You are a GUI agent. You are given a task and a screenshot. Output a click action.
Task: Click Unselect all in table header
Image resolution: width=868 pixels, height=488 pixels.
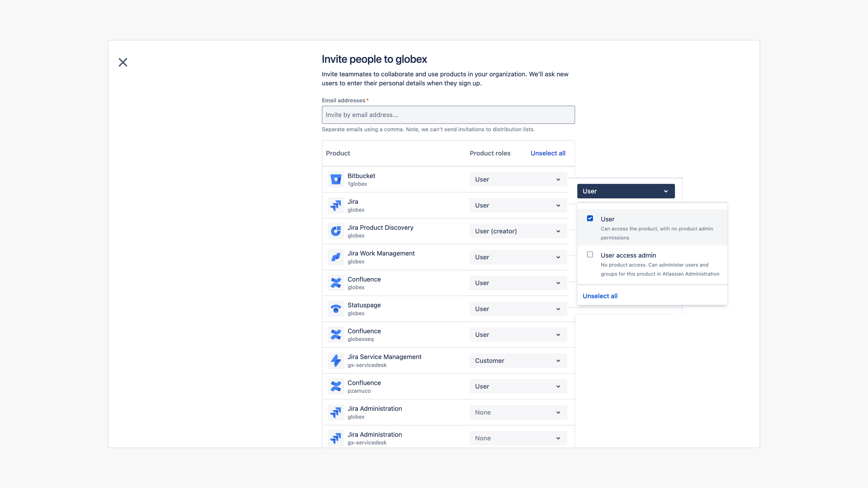point(548,153)
